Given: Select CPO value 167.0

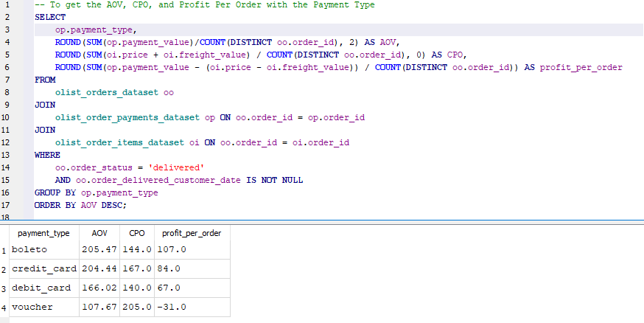Looking at the screenshot, I should pyautogui.click(x=137, y=268).
